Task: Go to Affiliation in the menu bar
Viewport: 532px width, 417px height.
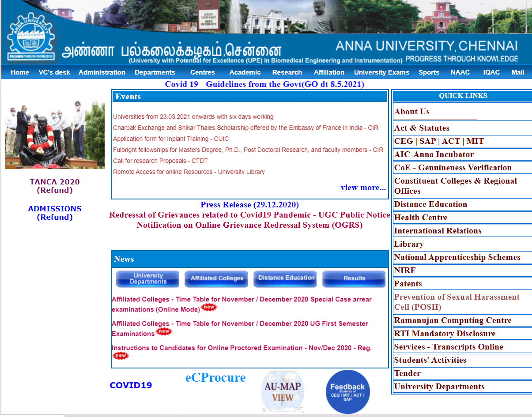Action: pyautogui.click(x=329, y=72)
